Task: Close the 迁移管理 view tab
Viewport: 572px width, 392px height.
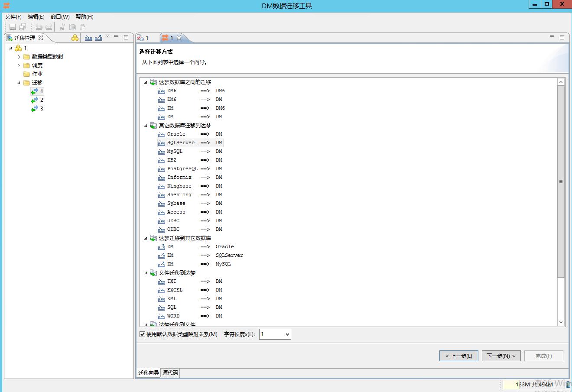Action: 41,38
